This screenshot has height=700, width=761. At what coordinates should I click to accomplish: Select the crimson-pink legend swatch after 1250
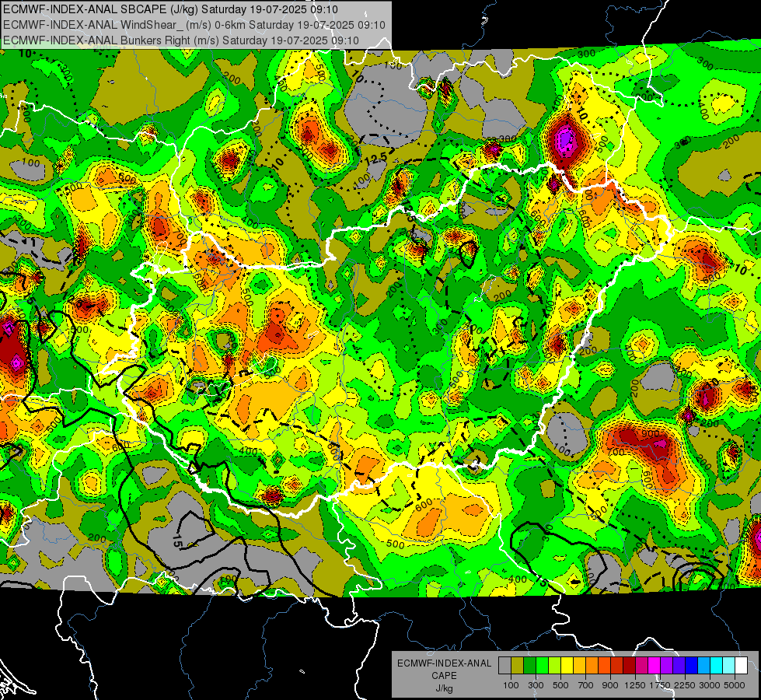click(x=641, y=666)
